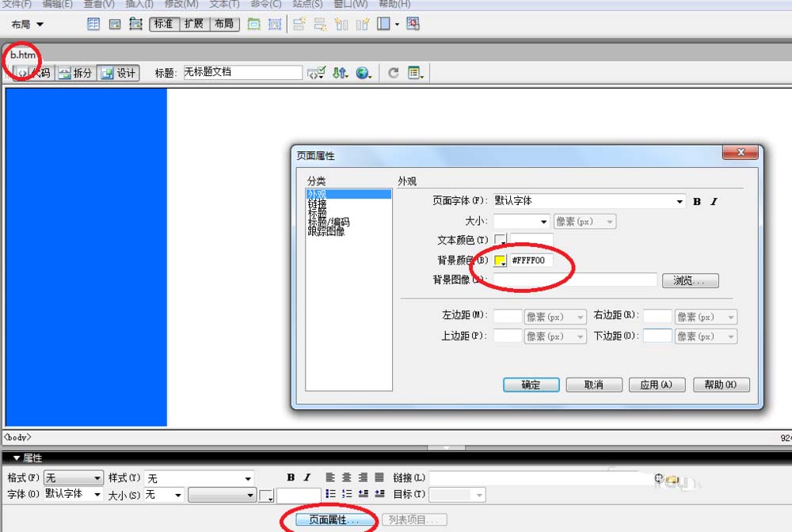Align left in the properties panel

click(x=329, y=477)
